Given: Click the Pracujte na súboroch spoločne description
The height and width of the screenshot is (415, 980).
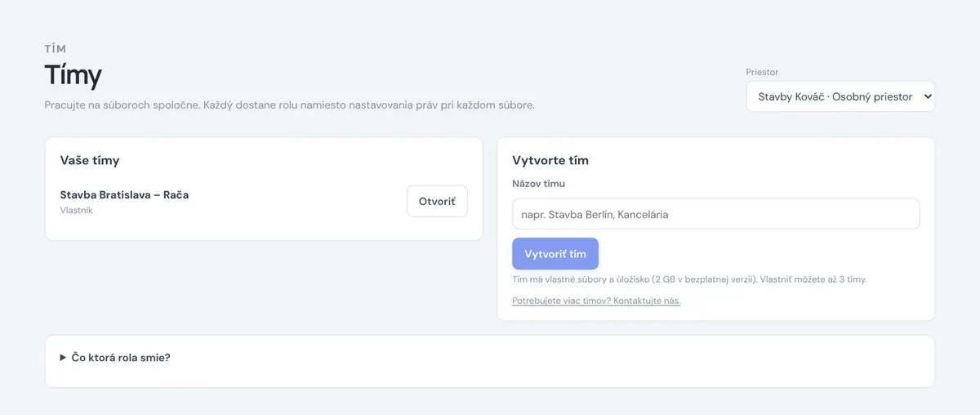Looking at the screenshot, I should point(289,105).
